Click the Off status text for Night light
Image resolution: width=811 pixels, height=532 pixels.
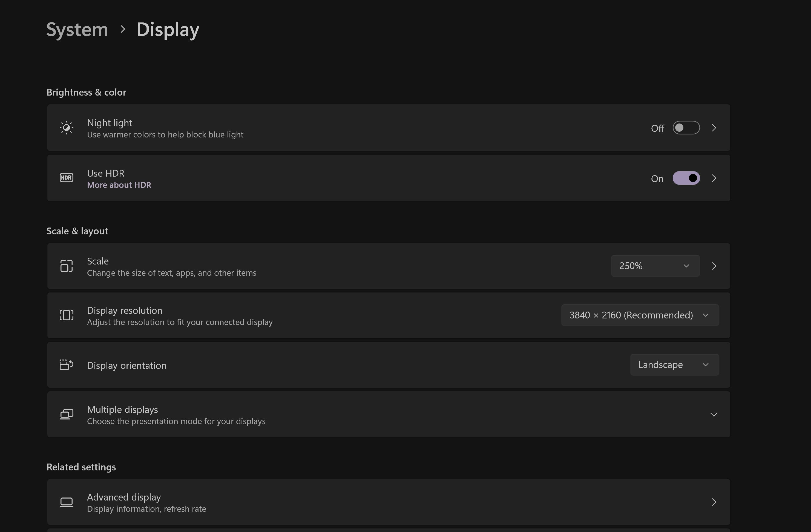[x=657, y=128]
